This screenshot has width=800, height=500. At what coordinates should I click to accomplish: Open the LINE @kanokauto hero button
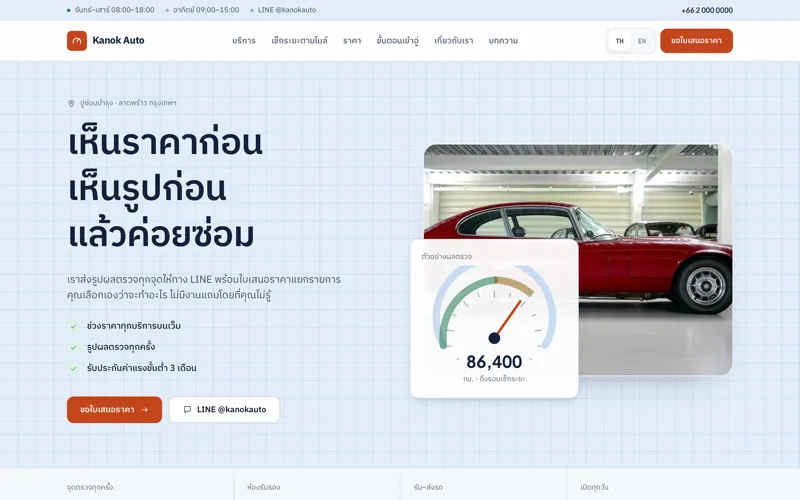point(224,410)
